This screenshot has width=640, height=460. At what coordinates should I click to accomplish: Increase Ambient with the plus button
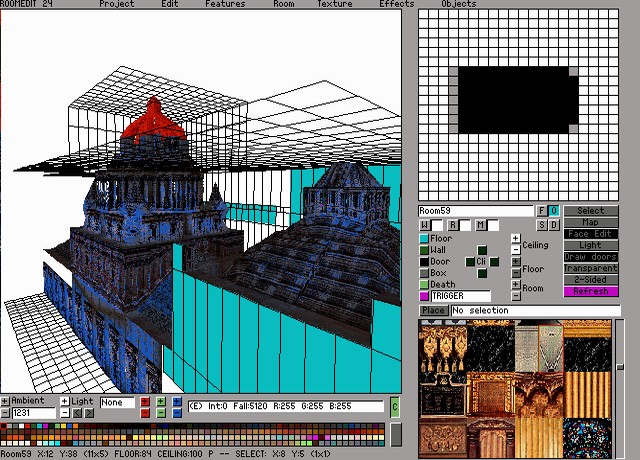pos(5,401)
